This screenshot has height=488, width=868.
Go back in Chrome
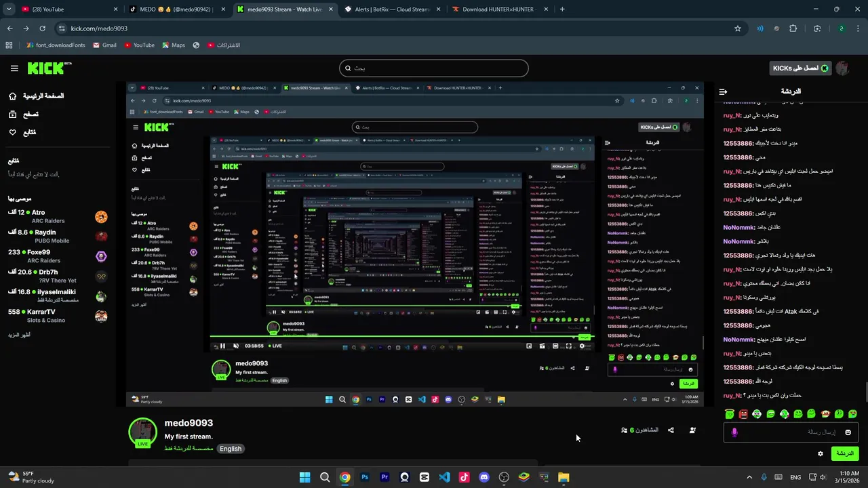tap(10, 28)
